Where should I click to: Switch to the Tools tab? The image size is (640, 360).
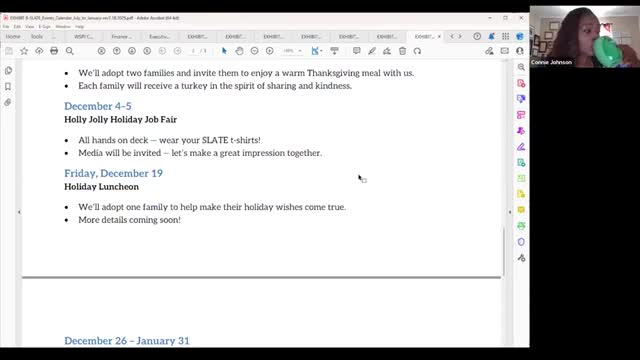(37, 37)
